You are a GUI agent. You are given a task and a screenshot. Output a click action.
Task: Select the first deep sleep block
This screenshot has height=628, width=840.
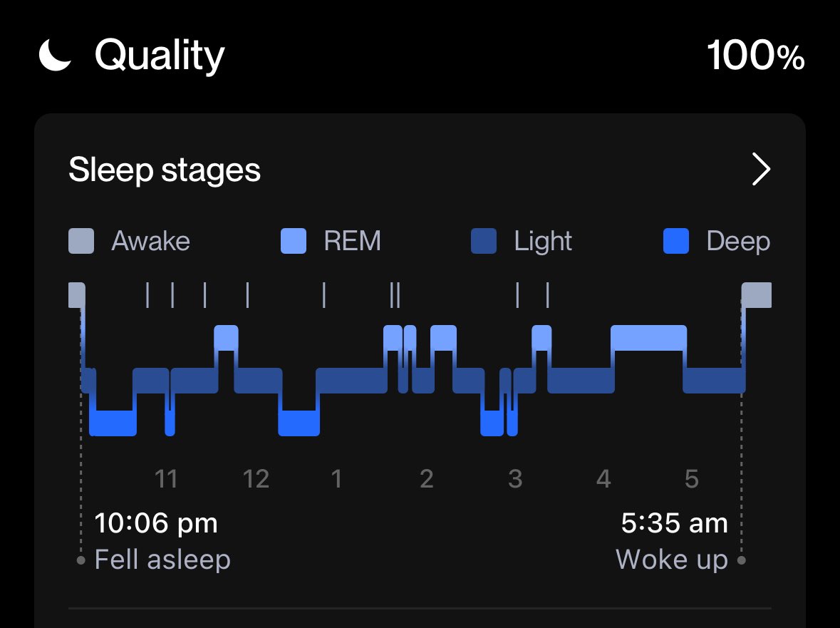coord(113,423)
